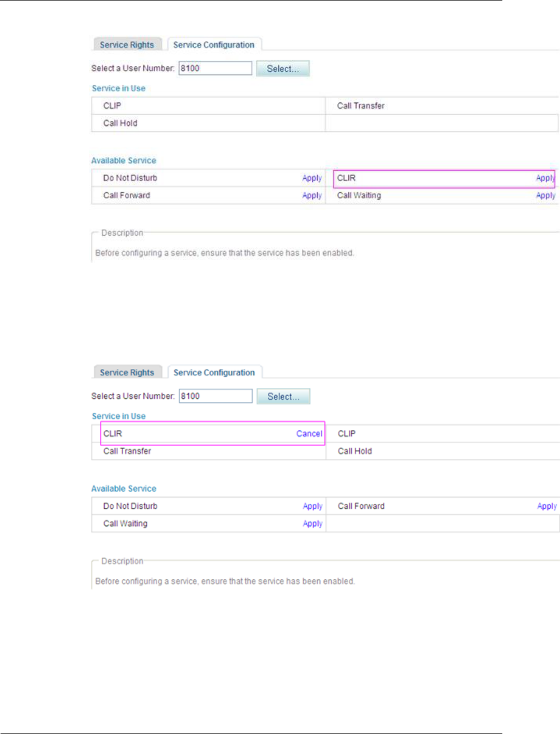Select Call Hold entry in lower table

pyautogui.click(x=355, y=451)
